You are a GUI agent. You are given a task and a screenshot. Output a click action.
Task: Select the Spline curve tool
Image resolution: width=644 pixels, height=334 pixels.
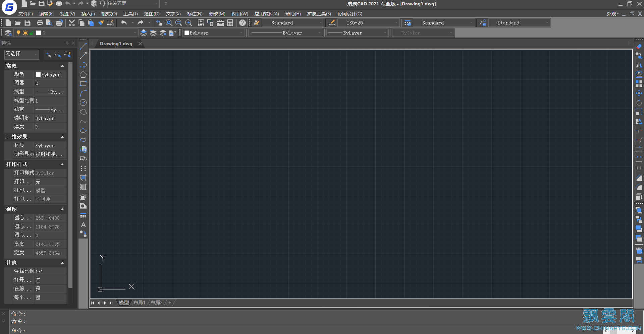click(83, 121)
